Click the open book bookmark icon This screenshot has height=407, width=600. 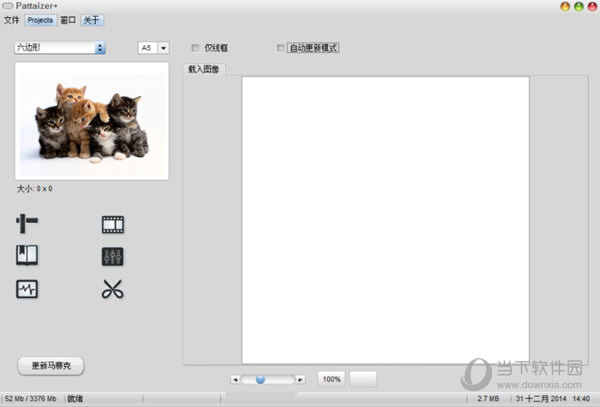[x=27, y=255]
